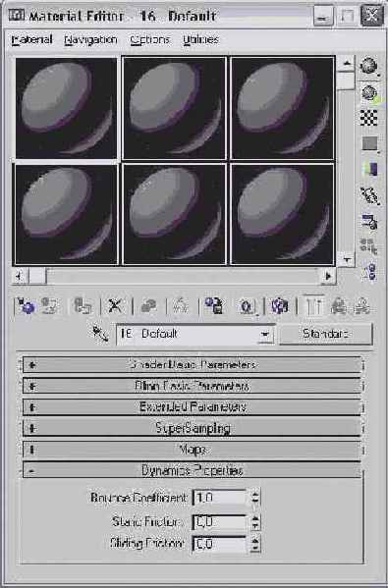Toggle the Backlight icon

coord(369,92)
